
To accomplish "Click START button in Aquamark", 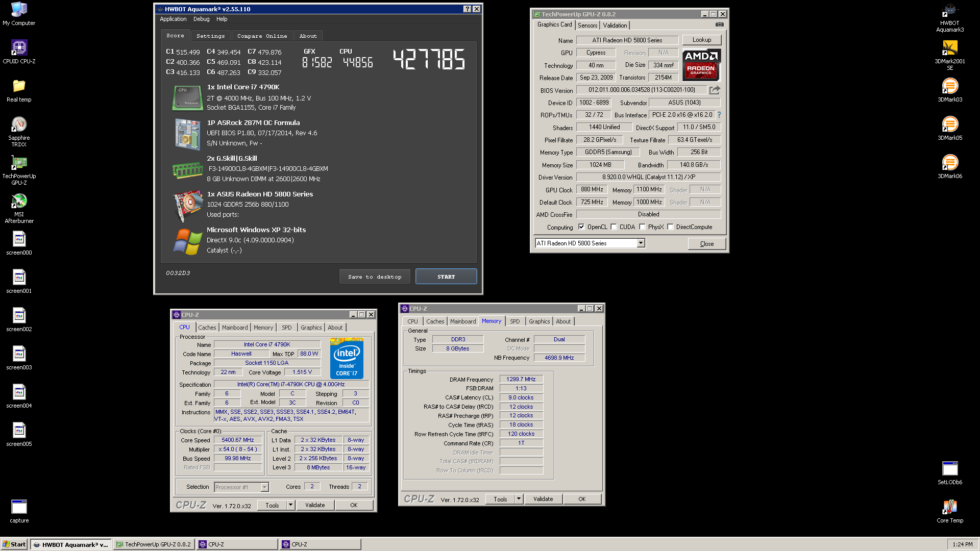I will [x=446, y=277].
